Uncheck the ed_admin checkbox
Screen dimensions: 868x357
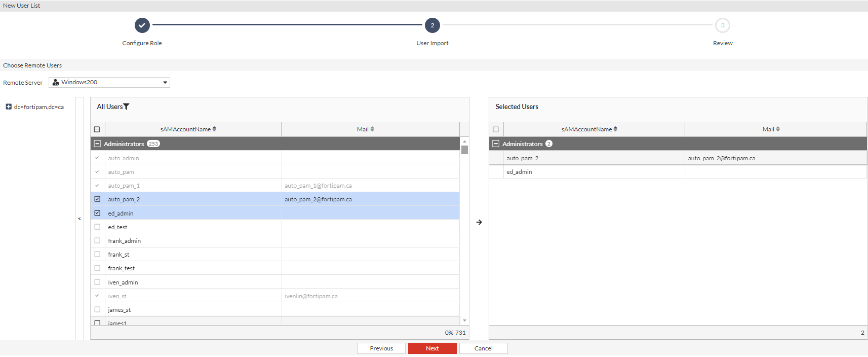tap(97, 213)
